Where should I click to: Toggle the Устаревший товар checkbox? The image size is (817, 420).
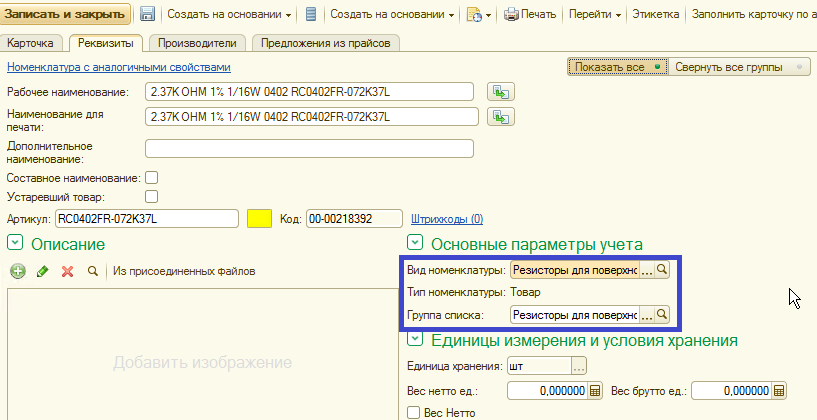152,197
